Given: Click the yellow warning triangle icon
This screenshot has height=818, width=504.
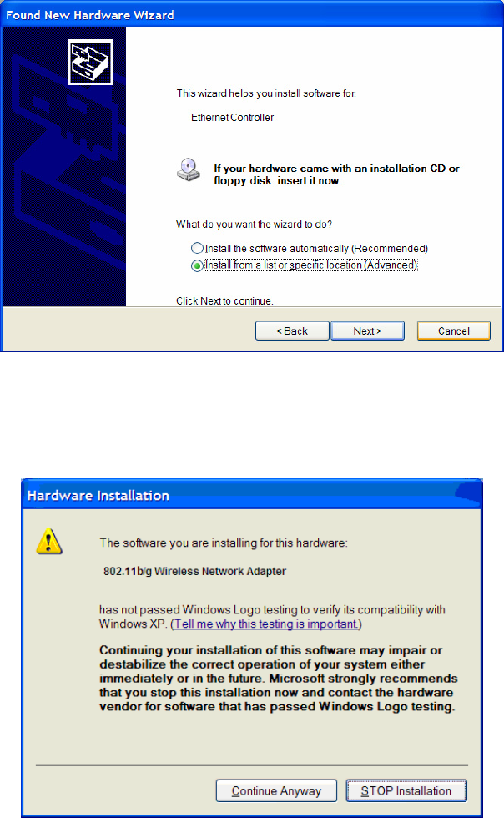Looking at the screenshot, I should coord(49,542).
